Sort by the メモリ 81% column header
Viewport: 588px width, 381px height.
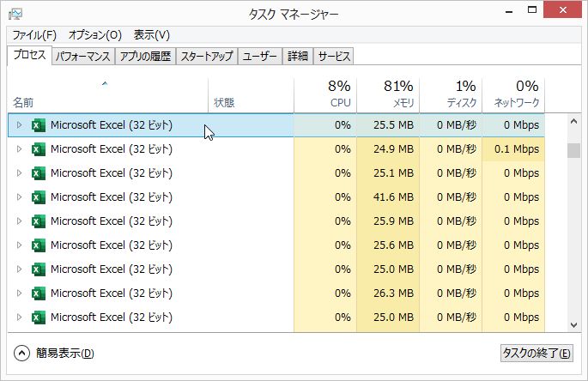(x=388, y=95)
